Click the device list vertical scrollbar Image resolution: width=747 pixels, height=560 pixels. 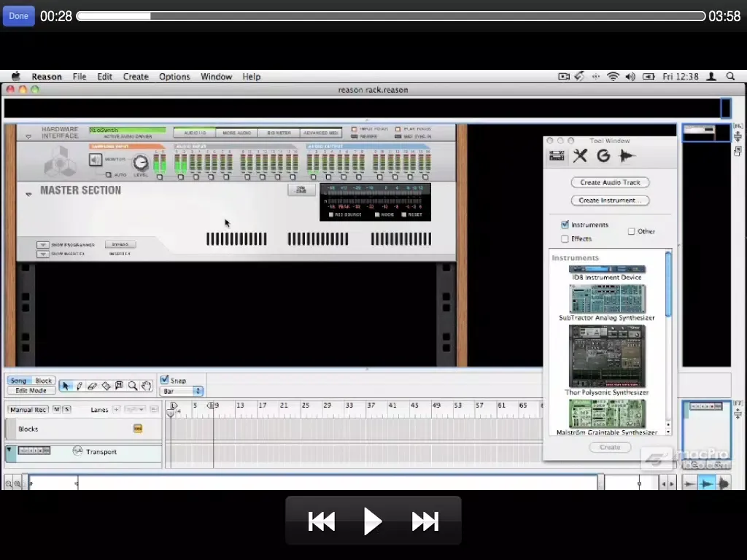click(x=668, y=284)
